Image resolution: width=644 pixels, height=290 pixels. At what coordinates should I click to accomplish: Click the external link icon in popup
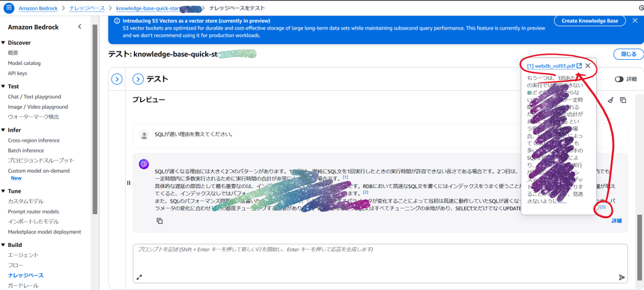pos(579,66)
